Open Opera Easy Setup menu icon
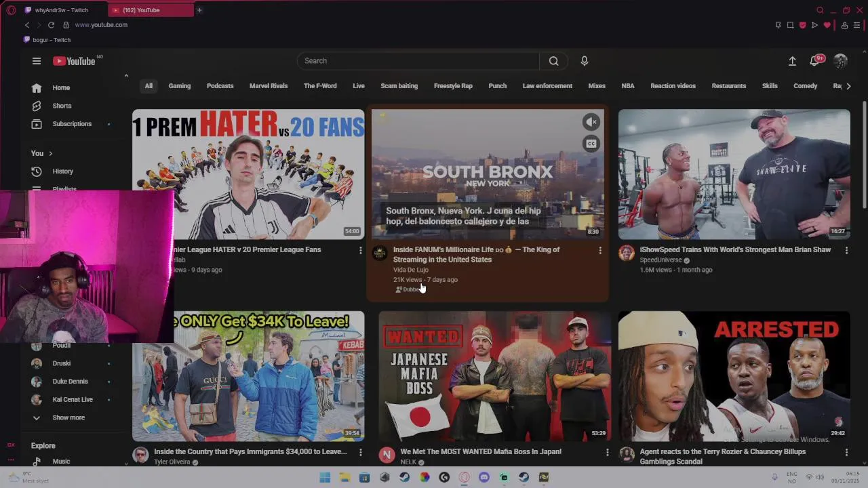Image resolution: width=868 pixels, height=488 pixels. click(857, 25)
